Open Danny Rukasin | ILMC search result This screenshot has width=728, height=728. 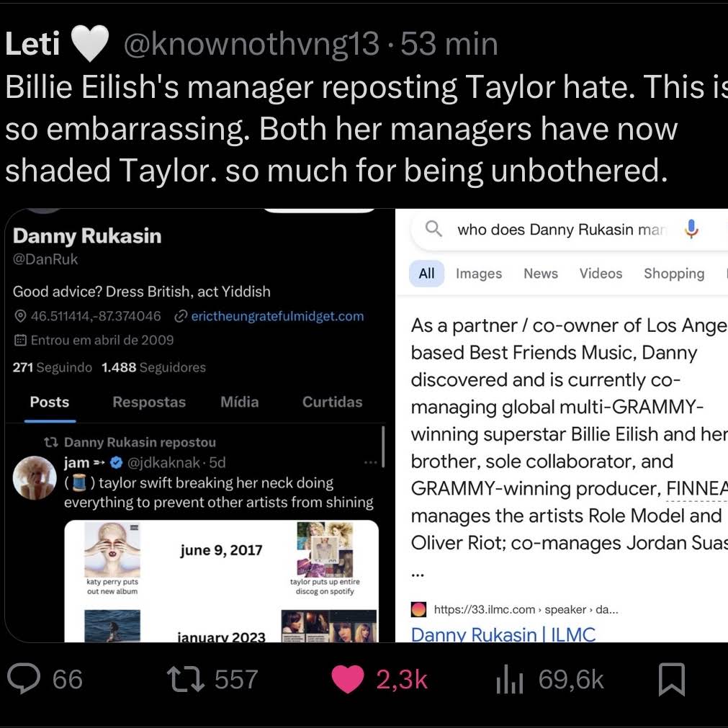pos(503,634)
